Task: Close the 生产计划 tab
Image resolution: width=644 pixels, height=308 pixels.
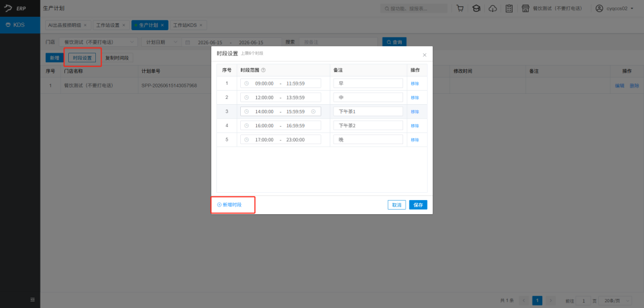Action: click(x=162, y=25)
